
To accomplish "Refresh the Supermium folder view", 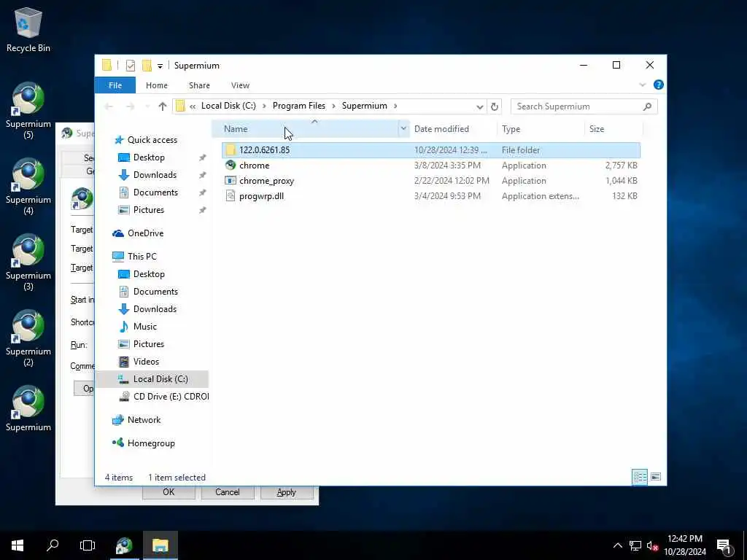I will 495,106.
